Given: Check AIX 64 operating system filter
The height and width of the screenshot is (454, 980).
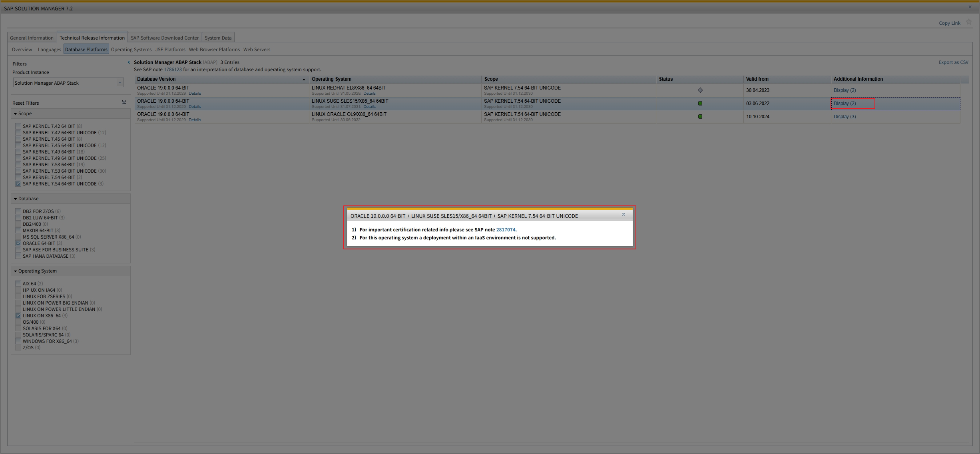Looking at the screenshot, I should tap(18, 284).
